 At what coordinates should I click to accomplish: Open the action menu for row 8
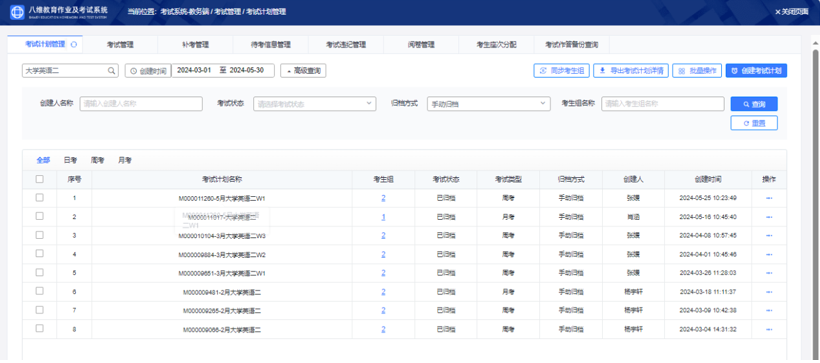pyautogui.click(x=769, y=330)
